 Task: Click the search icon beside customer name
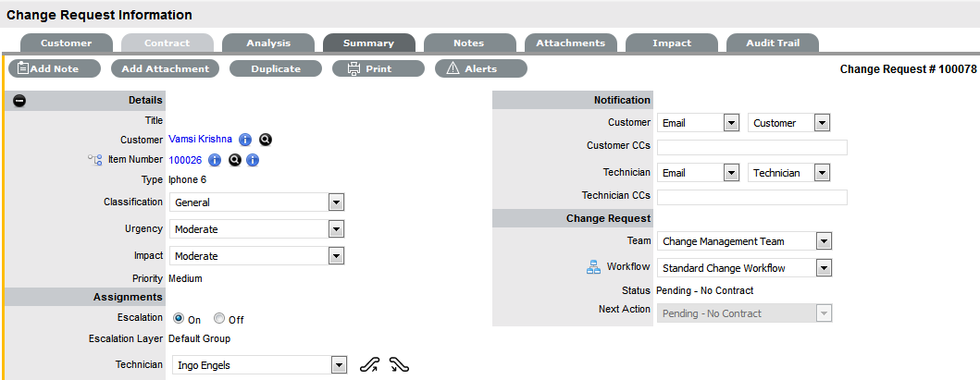pyautogui.click(x=266, y=140)
